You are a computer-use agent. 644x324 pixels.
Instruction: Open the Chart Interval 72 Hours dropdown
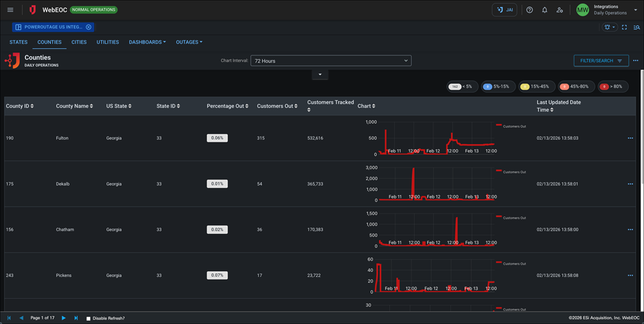330,61
